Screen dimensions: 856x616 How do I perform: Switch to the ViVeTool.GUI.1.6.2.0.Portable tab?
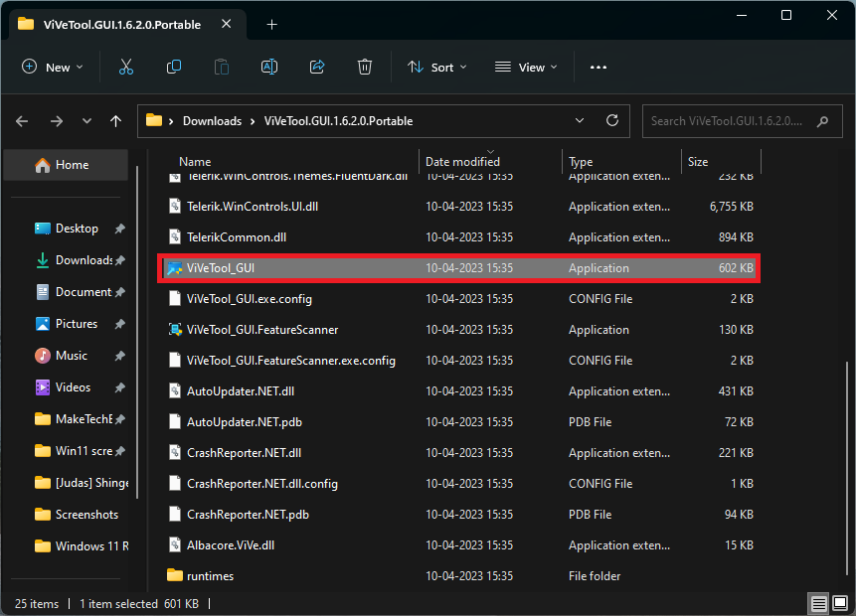point(119,17)
